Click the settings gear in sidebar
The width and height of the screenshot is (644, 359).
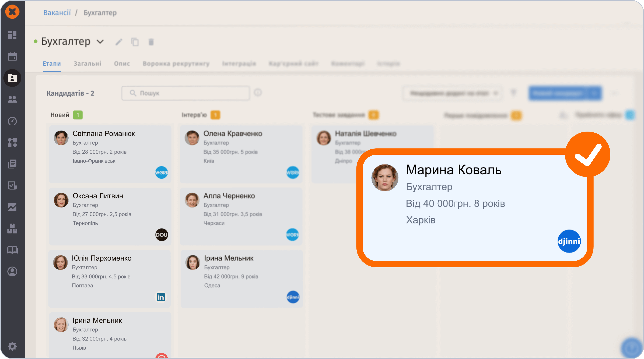pyautogui.click(x=12, y=346)
